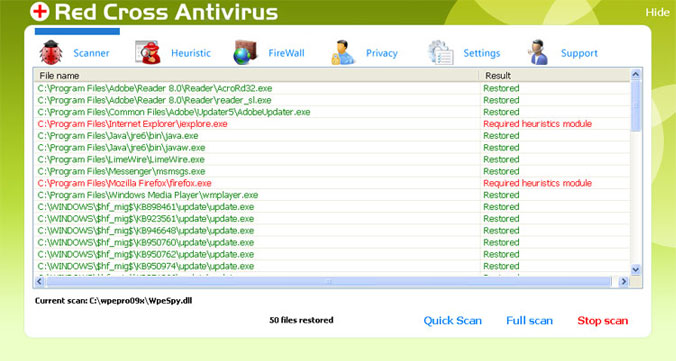Click the Privacy person icon

[343, 53]
